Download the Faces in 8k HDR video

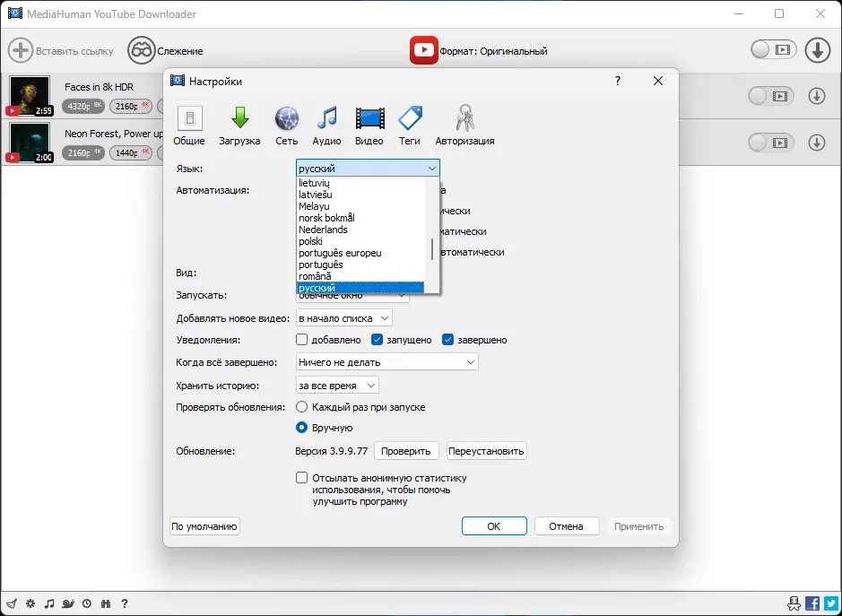coord(816,96)
